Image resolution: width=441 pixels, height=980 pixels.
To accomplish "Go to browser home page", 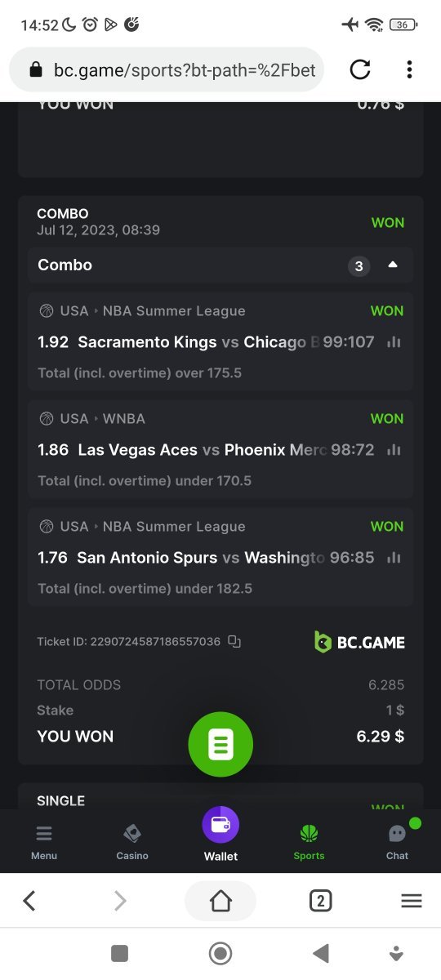I will coord(220,901).
